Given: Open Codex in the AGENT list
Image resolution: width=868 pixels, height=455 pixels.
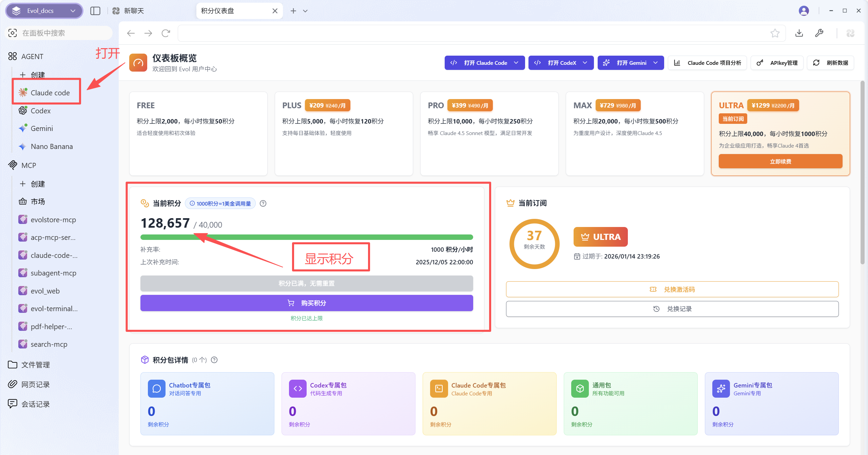Looking at the screenshot, I should (40, 111).
